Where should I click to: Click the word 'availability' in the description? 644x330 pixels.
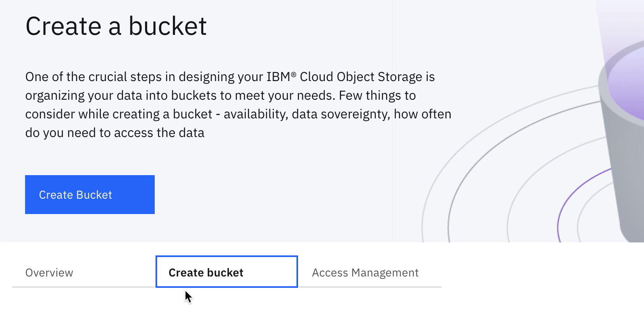tap(255, 114)
